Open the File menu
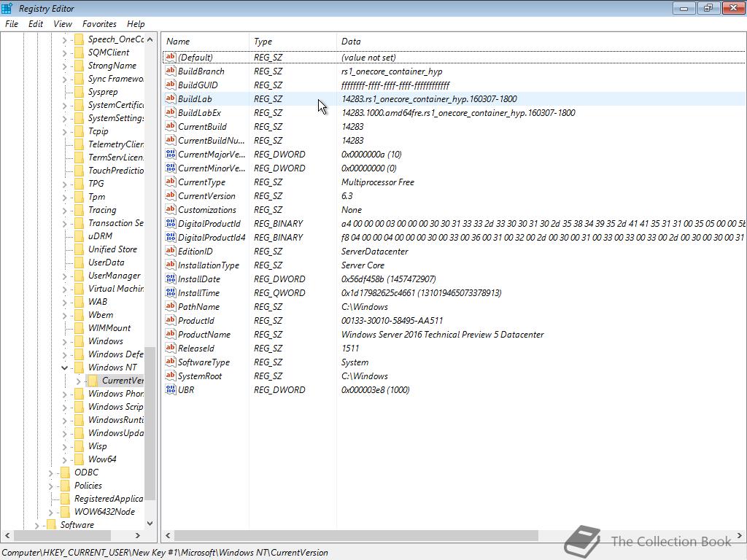The width and height of the screenshot is (747, 560). (12, 24)
